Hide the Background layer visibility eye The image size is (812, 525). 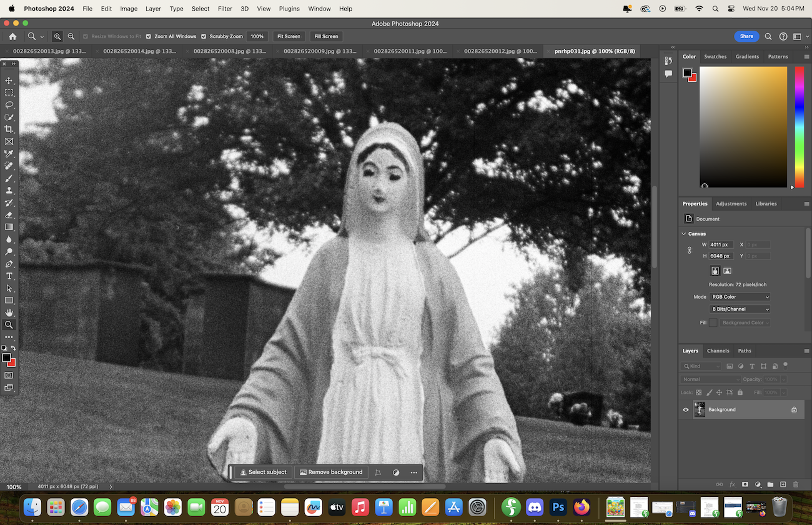tap(686, 410)
